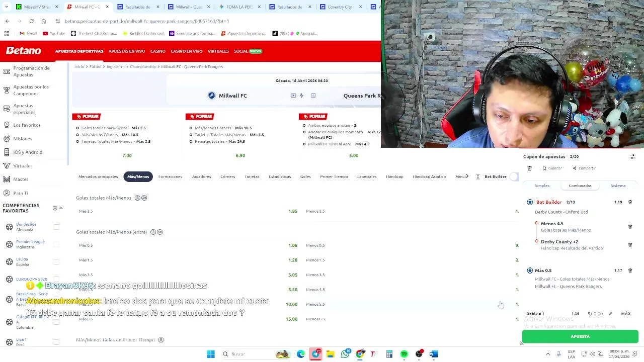Open the YouTube bookmark

click(x=54, y=33)
